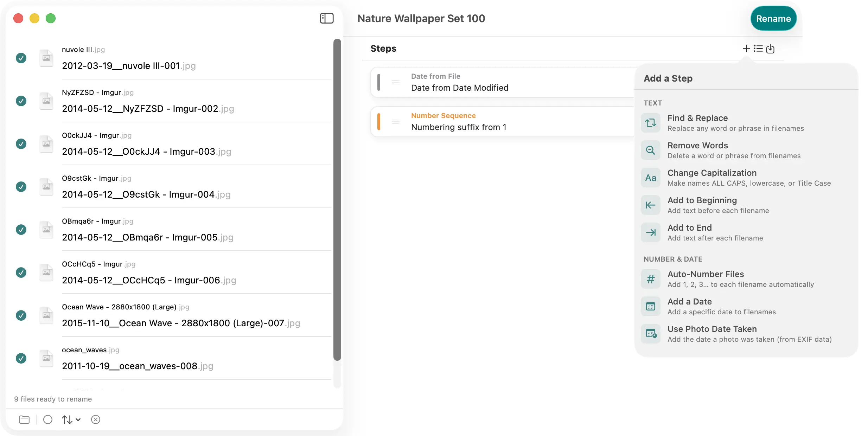
Task: Select new name 2014-05-12__NyZFZSD - Imgur-002.jpg
Action: point(148,109)
